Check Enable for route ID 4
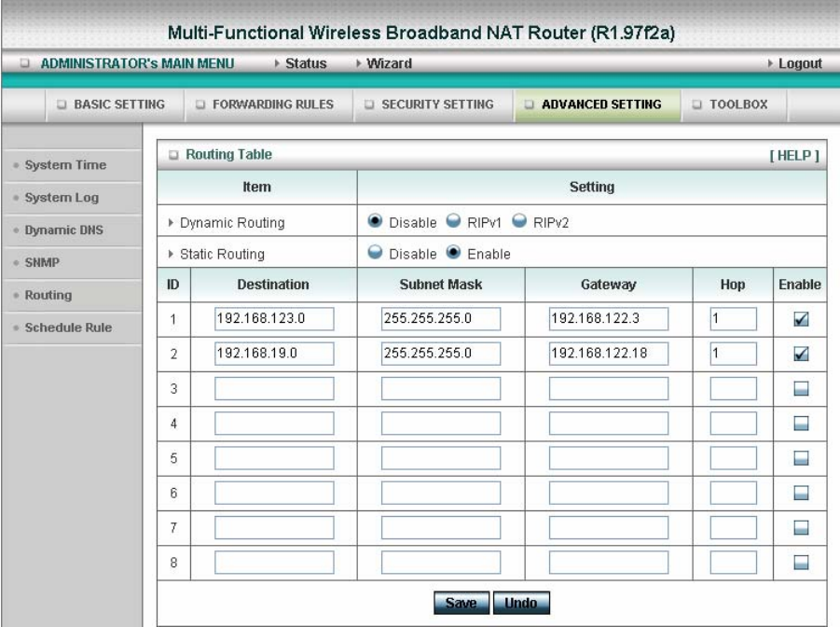 click(x=801, y=424)
